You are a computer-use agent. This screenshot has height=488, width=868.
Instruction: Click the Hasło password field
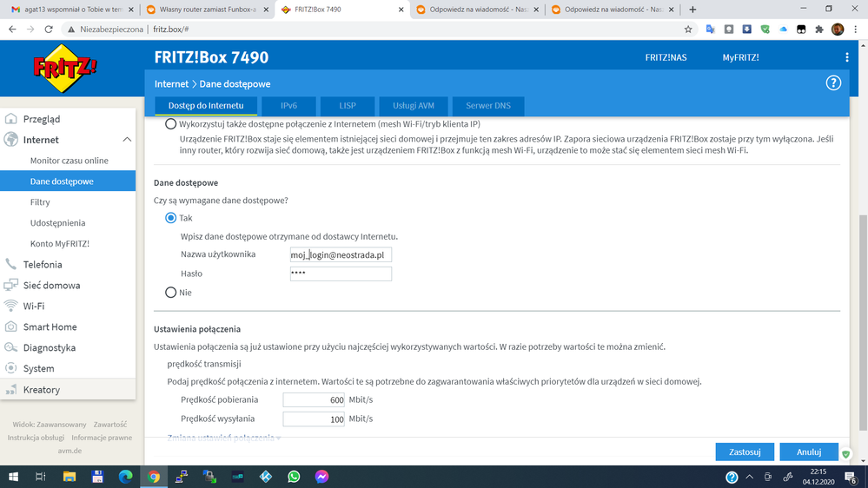click(341, 274)
